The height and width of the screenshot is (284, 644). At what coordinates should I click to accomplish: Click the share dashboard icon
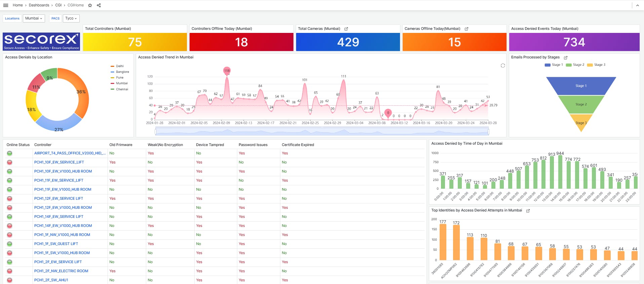pos(99,5)
